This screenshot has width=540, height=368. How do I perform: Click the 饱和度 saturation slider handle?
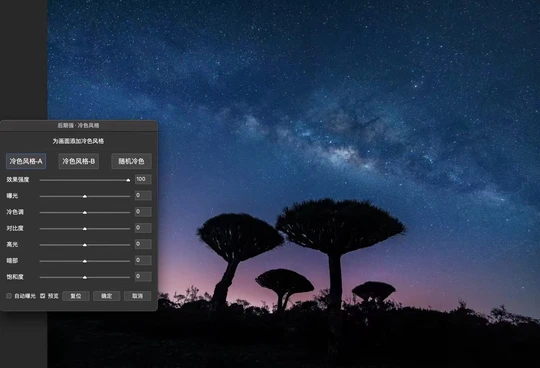(85, 277)
